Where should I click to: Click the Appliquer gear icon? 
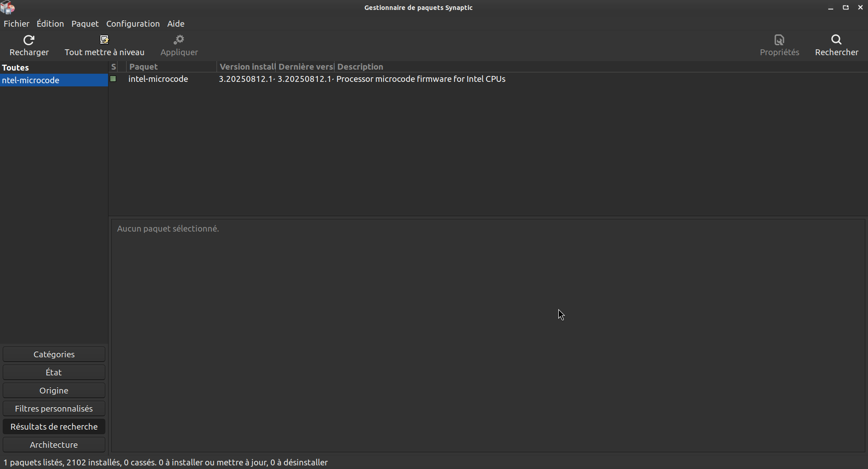pos(179,40)
